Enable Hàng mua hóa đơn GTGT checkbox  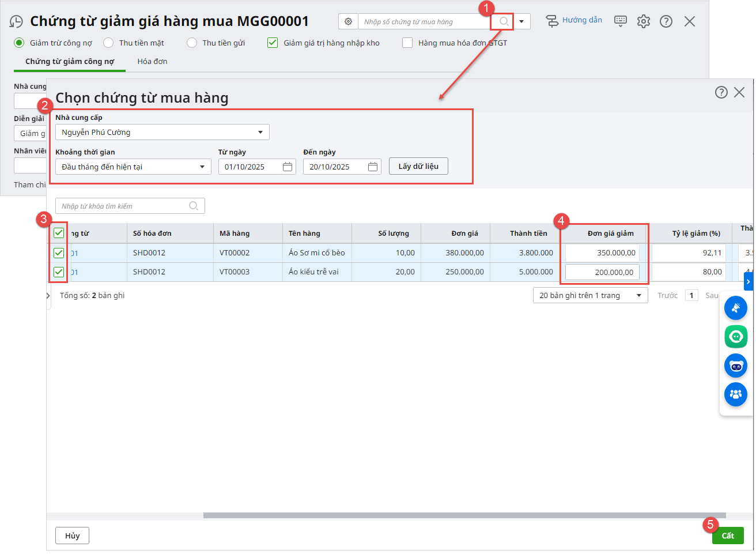407,43
